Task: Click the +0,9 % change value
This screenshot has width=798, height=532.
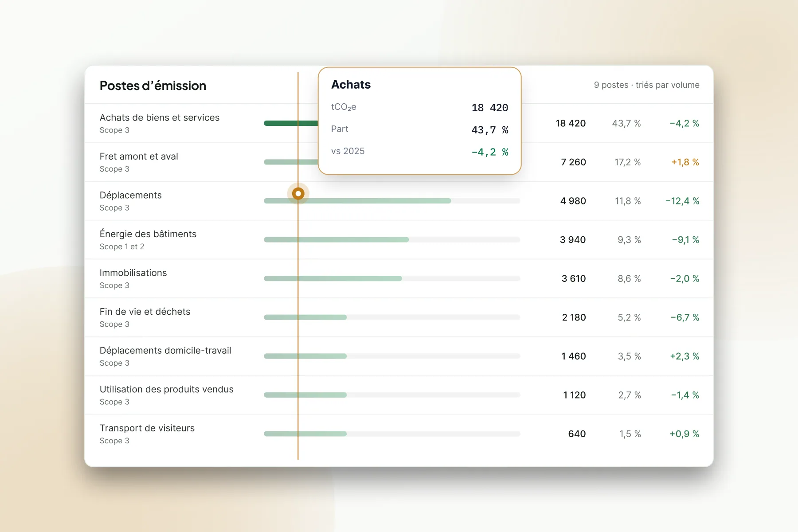Action: click(x=684, y=434)
